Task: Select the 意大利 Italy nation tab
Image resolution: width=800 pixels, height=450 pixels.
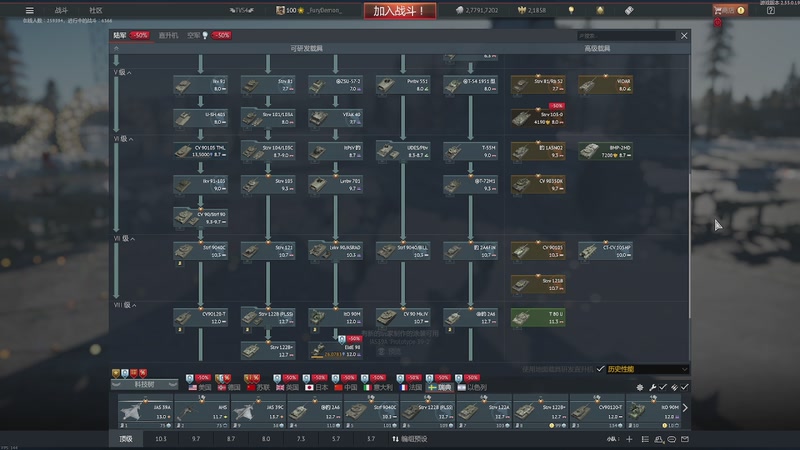Action: (x=378, y=387)
